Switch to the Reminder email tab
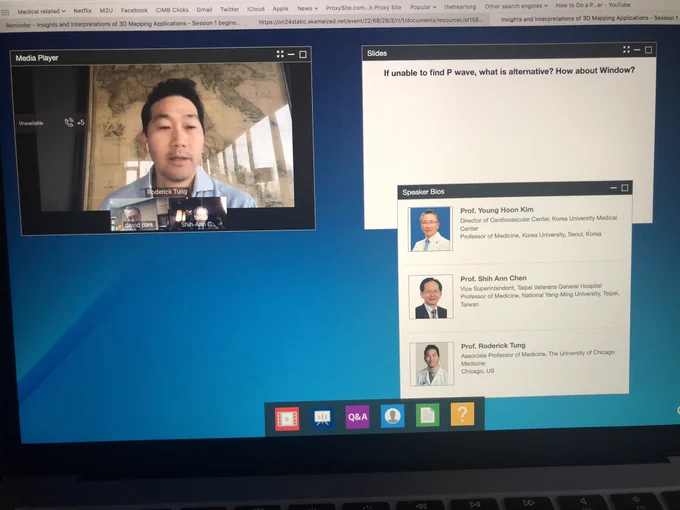The image size is (680, 510). (x=123, y=23)
